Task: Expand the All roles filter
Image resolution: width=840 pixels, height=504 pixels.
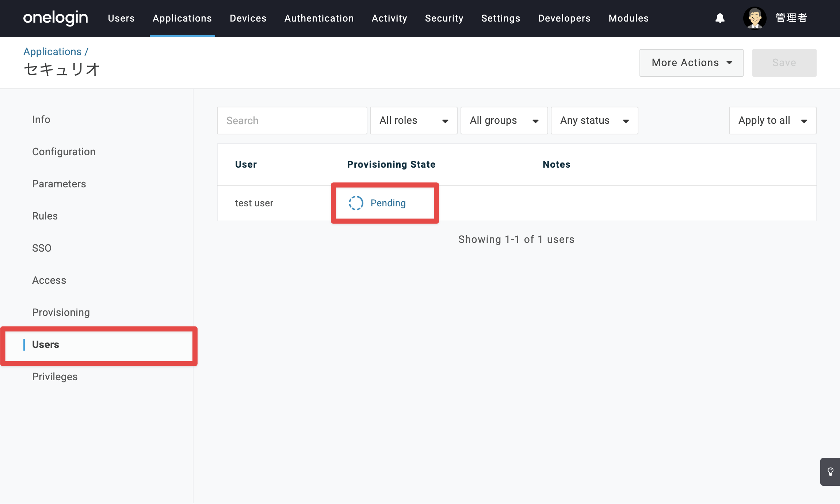Action: [x=413, y=121]
